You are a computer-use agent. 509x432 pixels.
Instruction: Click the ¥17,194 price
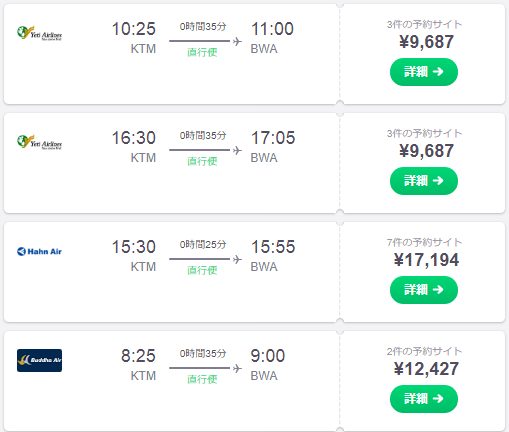coord(426,260)
